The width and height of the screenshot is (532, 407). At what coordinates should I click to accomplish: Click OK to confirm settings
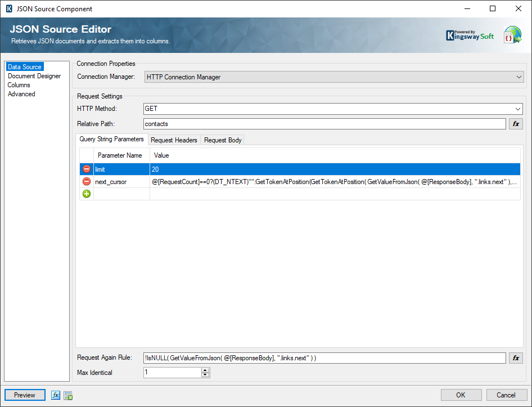click(x=461, y=395)
